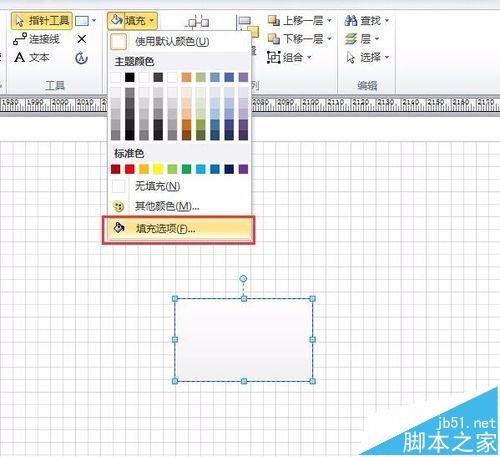The height and width of the screenshot is (457, 500).
Task: Pick the green standard color
Action: tap(186, 169)
